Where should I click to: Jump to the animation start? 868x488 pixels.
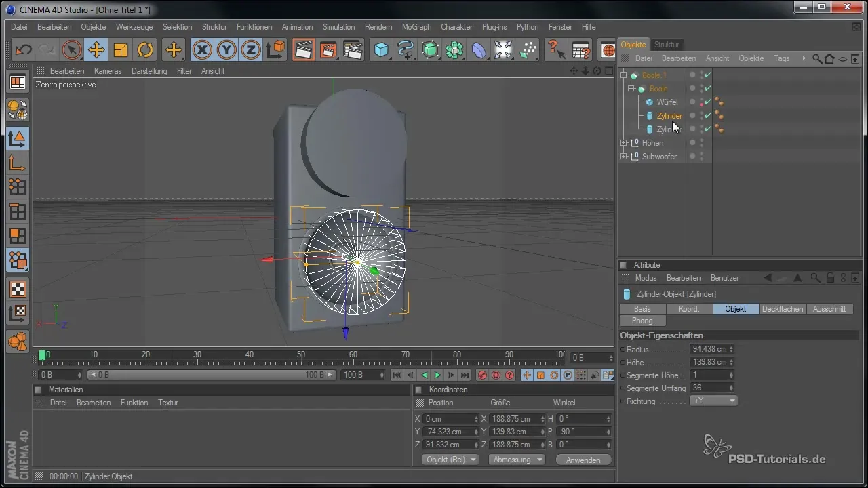tap(397, 375)
